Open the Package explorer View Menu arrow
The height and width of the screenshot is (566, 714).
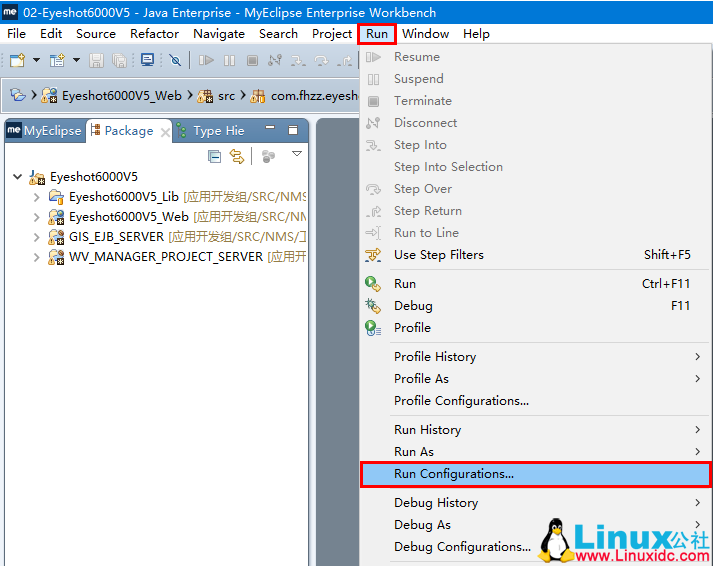297,154
